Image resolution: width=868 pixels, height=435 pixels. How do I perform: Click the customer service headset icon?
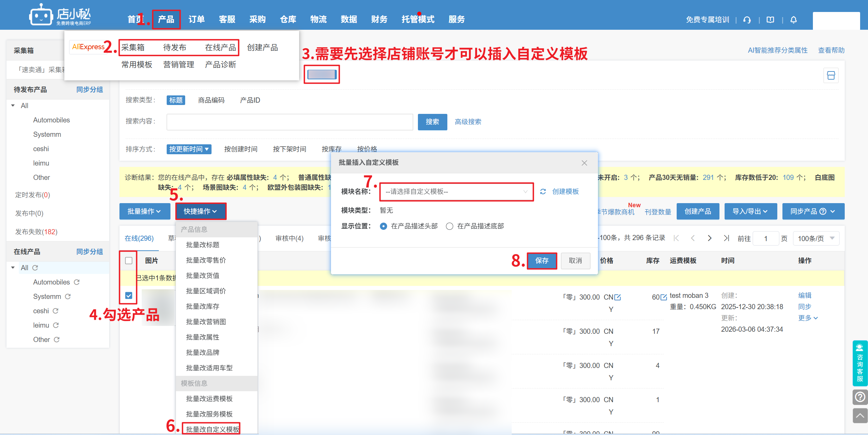coord(747,20)
